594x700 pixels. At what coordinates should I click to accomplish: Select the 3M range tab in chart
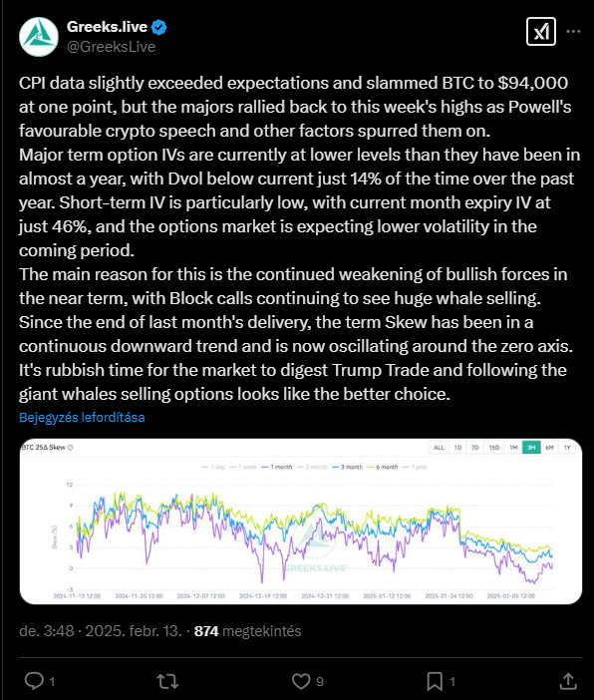531,448
